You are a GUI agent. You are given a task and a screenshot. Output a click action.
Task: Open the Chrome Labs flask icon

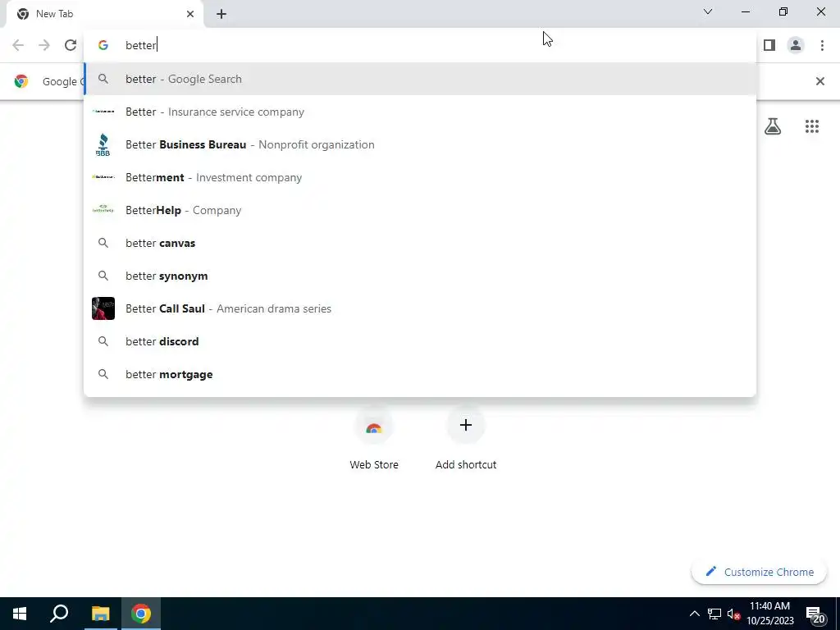(x=773, y=126)
